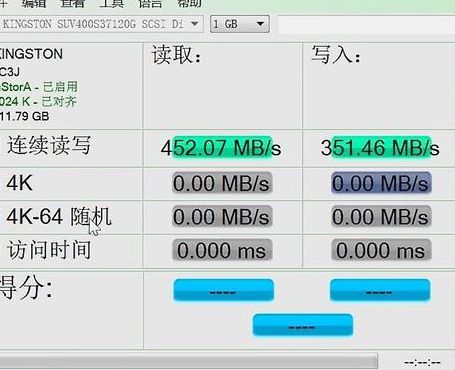Screen dimensions: 455x370
Task: Click the progress bar at the bottom
Action: [x=189, y=361]
